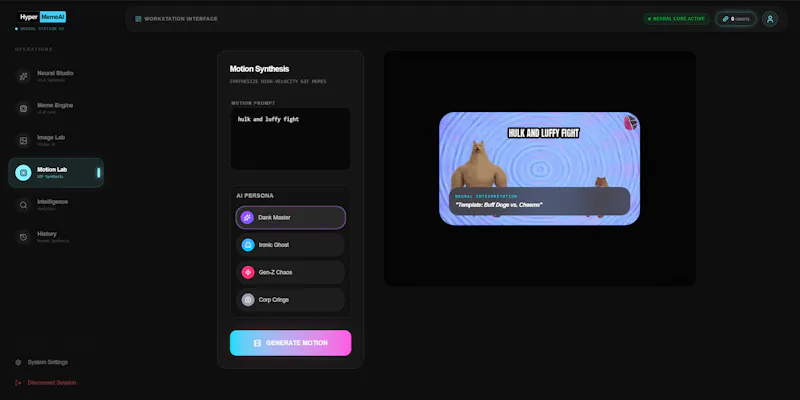
Task: Click the Gen-Z Chaos pink persona icon
Action: click(247, 272)
